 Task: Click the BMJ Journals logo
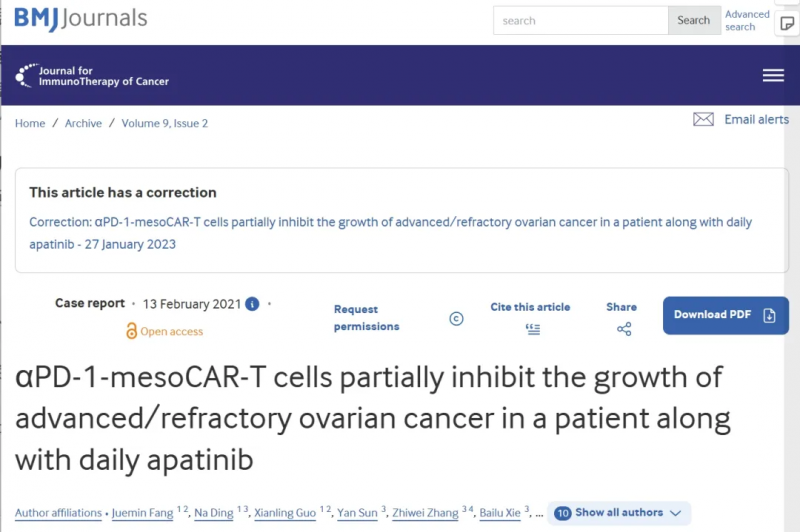click(81, 19)
